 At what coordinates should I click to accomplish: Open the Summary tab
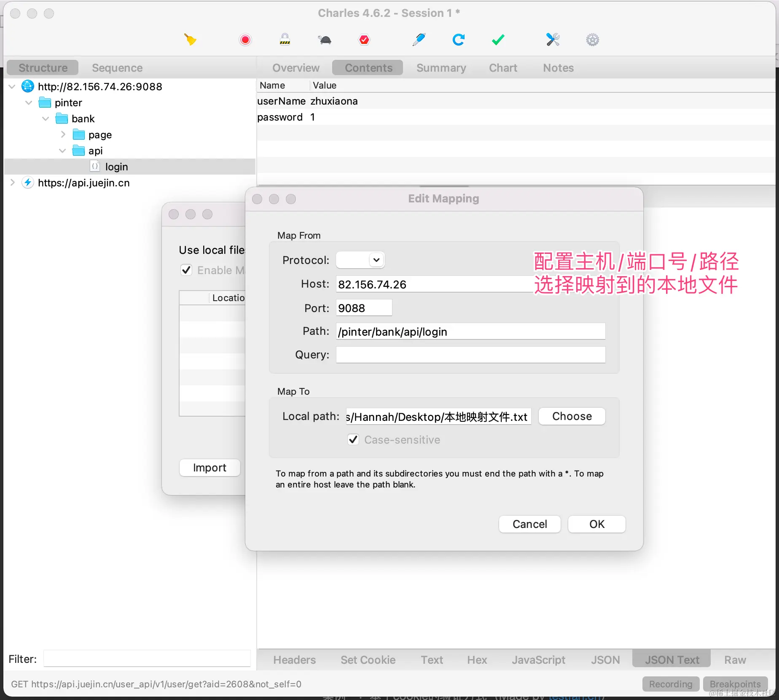(x=441, y=68)
